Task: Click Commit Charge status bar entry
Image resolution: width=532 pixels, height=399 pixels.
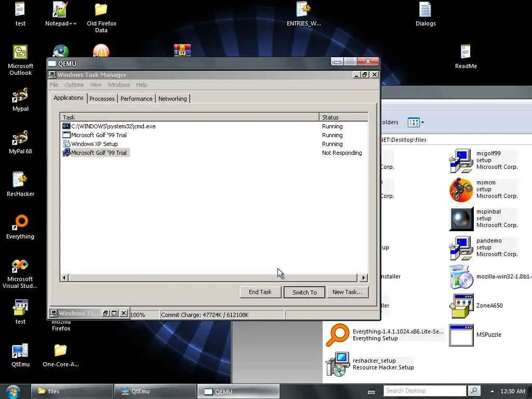Action: click(x=221, y=315)
